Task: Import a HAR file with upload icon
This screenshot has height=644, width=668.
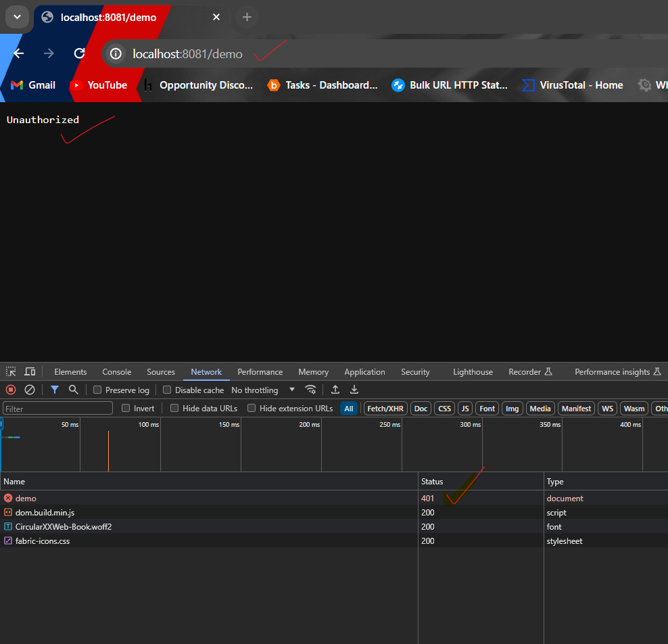Action: [x=335, y=390]
